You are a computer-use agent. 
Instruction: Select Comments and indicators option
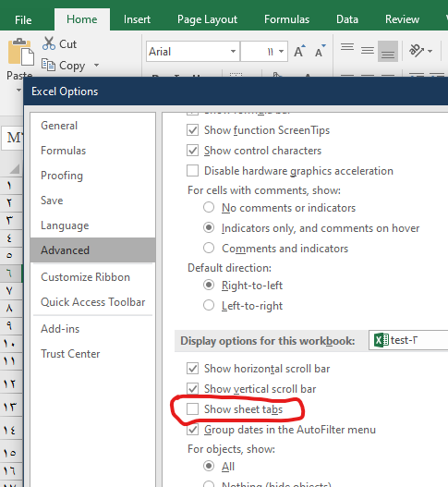tap(209, 249)
